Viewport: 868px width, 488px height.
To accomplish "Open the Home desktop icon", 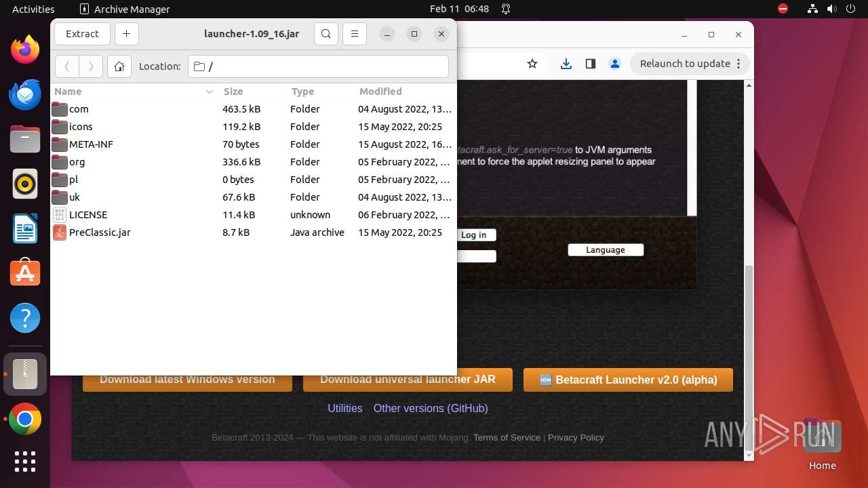I will (822, 445).
